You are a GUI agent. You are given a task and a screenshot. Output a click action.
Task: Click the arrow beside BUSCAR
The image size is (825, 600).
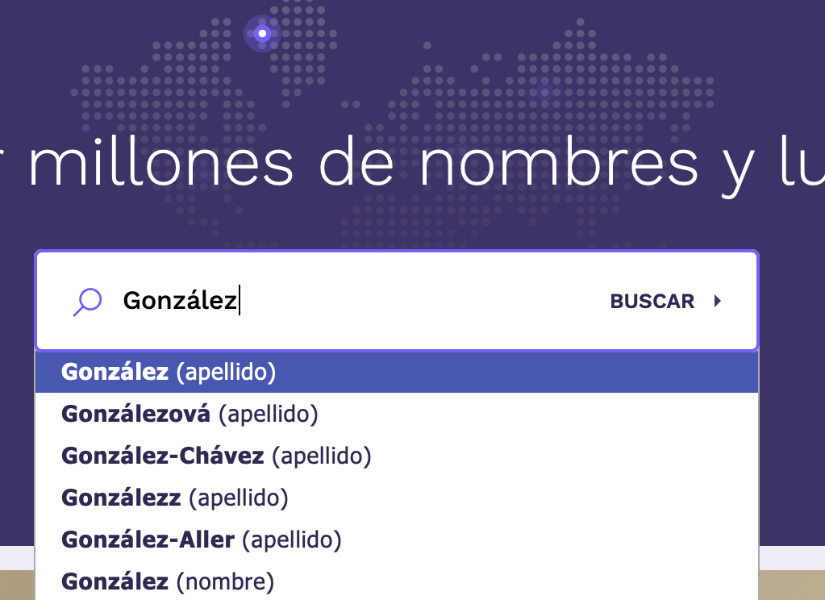click(x=717, y=301)
